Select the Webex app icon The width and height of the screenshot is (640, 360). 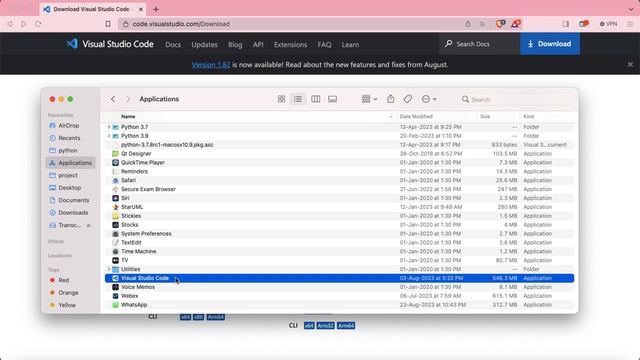click(x=116, y=296)
